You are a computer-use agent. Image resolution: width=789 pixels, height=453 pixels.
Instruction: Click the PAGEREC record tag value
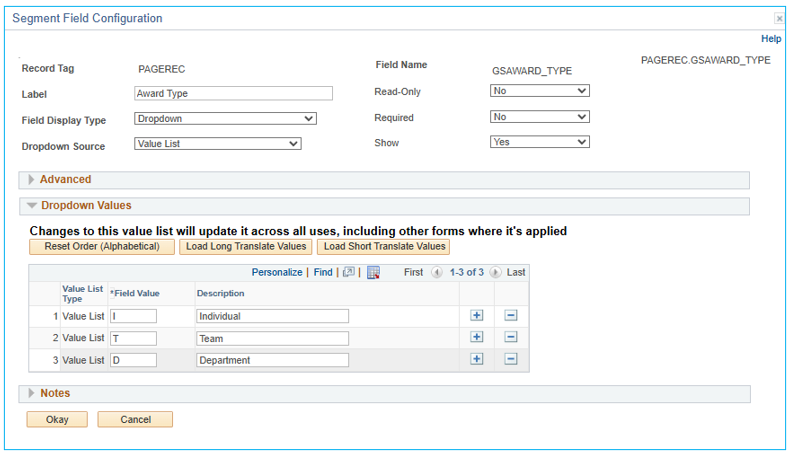click(162, 69)
